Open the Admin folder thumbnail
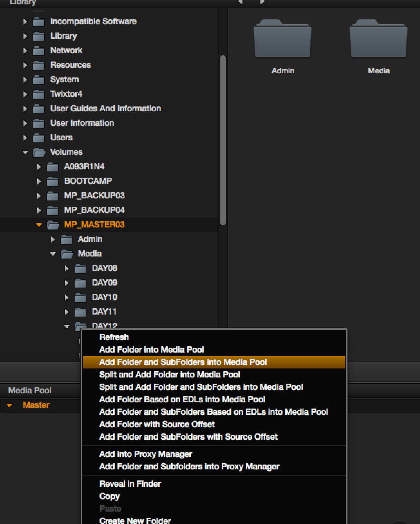This screenshot has height=524, width=420. pos(282,39)
